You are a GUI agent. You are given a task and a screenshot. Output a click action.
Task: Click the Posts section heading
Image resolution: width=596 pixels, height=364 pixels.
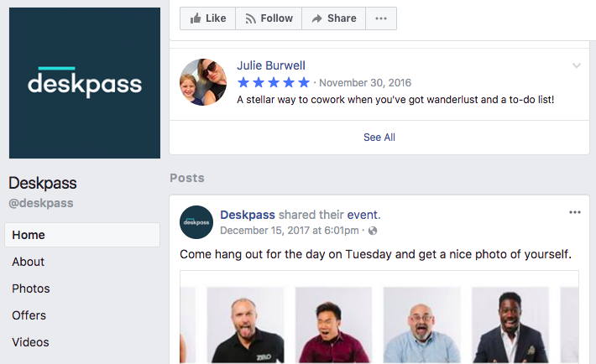pyautogui.click(x=187, y=178)
